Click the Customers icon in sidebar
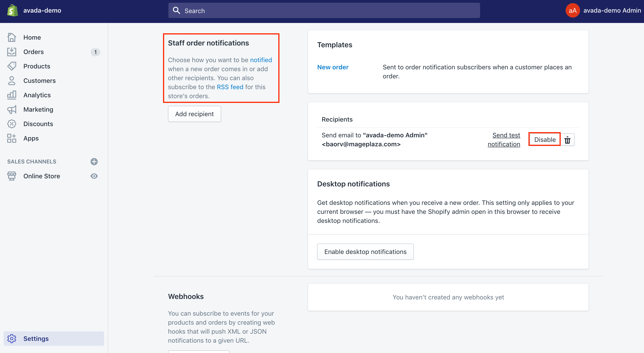 (x=12, y=80)
